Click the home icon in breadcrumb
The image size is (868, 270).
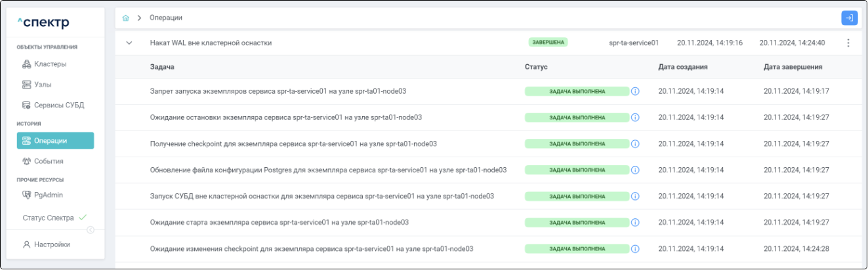tap(126, 18)
